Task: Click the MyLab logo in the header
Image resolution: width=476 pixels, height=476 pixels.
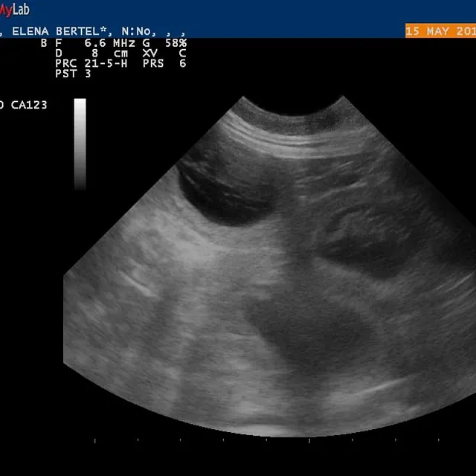Action: (15, 10)
